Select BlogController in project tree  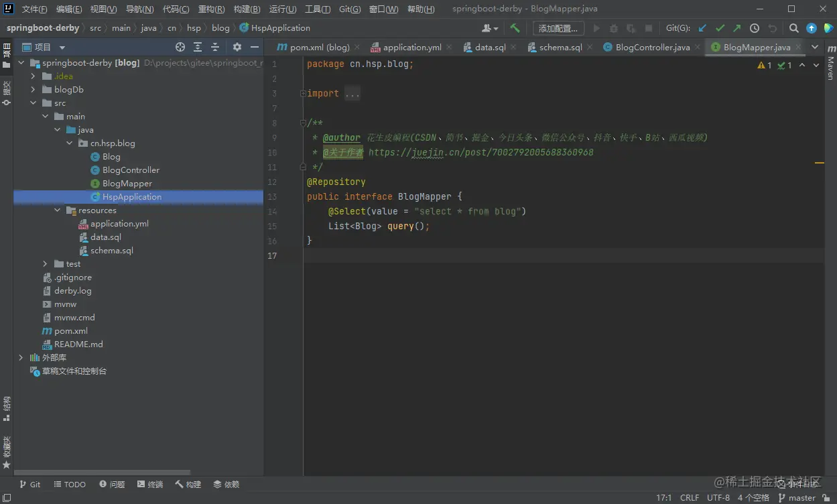pos(131,170)
